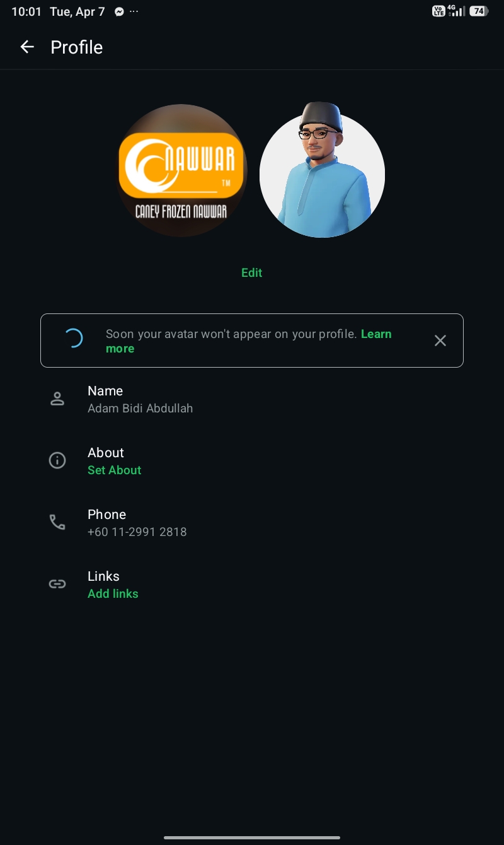Tap the green Edit link

pyautogui.click(x=251, y=272)
